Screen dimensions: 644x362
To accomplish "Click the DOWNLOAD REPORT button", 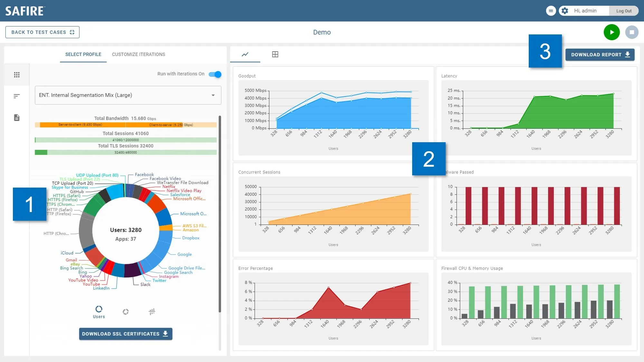I will click(600, 55).
